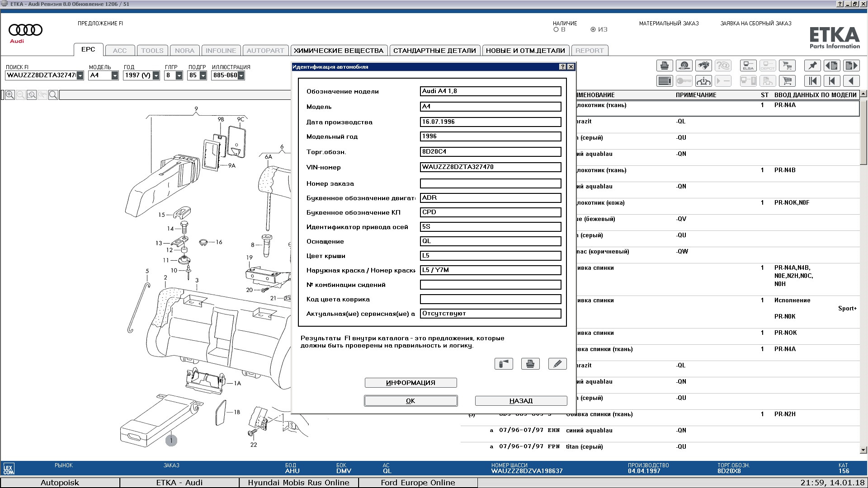Screen dimensions: 868x488
Task: Click the spray-can icon in the dialog
Action: tap(504, 364)
